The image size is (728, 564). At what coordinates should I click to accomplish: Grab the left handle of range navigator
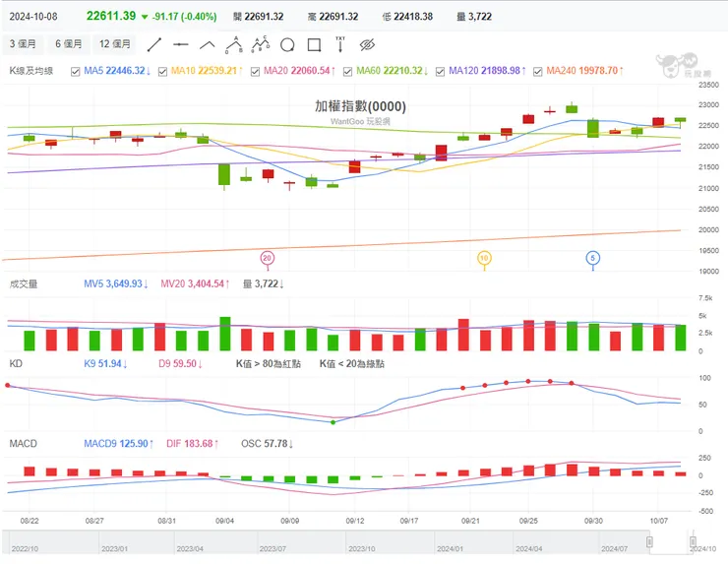coord(649,541)
